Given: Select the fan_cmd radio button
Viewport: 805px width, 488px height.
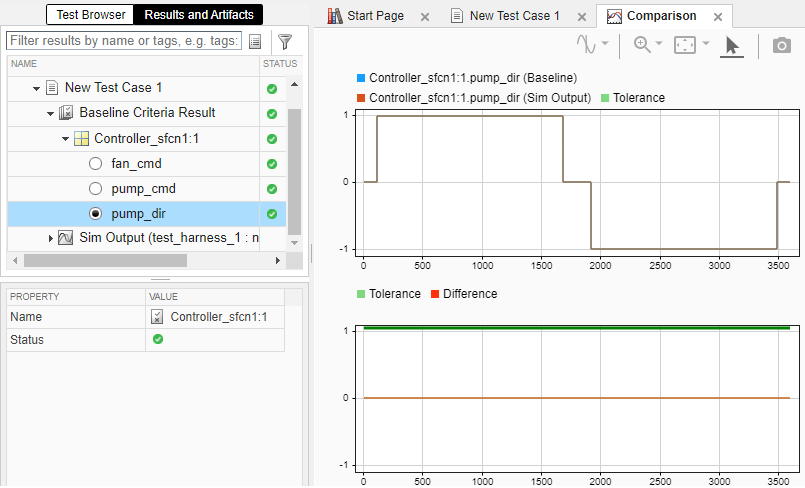Looking at the screenshot, I should point(96,163).
